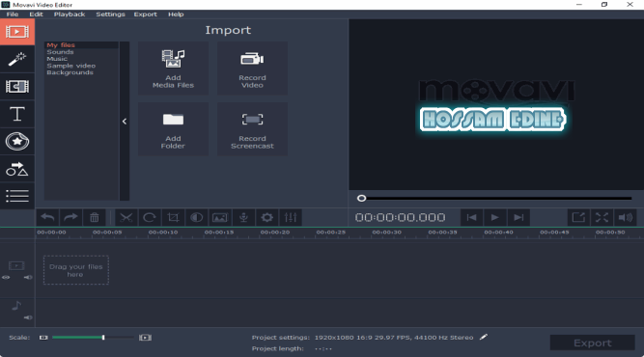Click the timeline Scale slider
The width and height of the screenshot is (644, 357).
point(93,338)
